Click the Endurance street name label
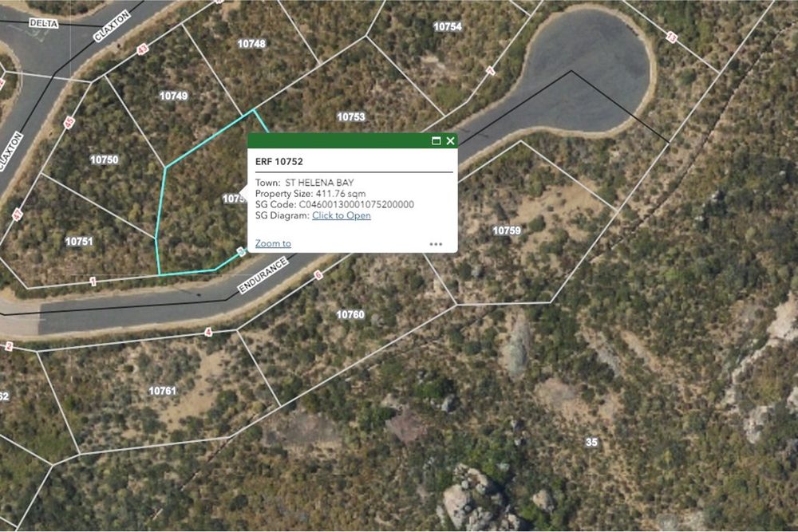The height and width of the screenshot is (532, 798). click(263, 276)
